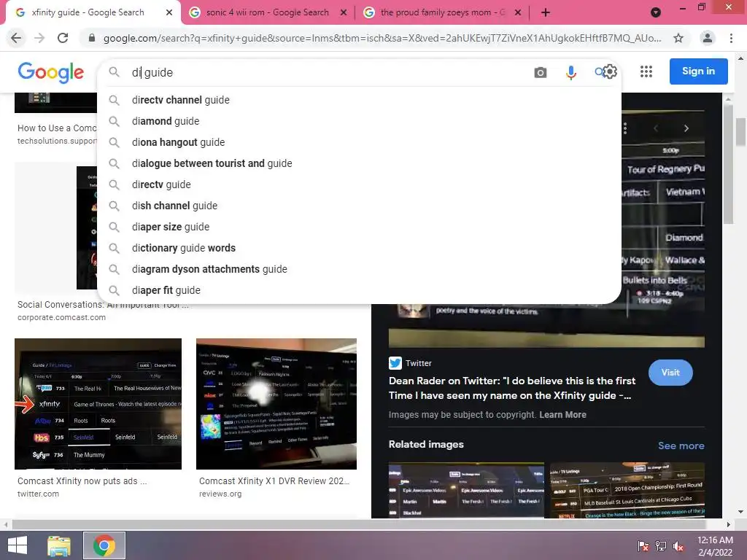747x560 pixels.
Task: Close the xfinity guide tab
Action: click(169, 12)
